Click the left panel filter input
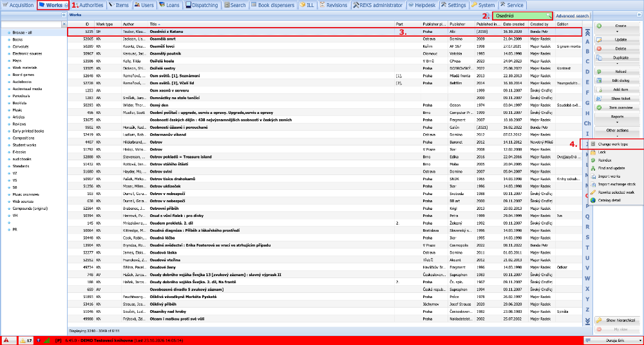 [x=31, y=24]
